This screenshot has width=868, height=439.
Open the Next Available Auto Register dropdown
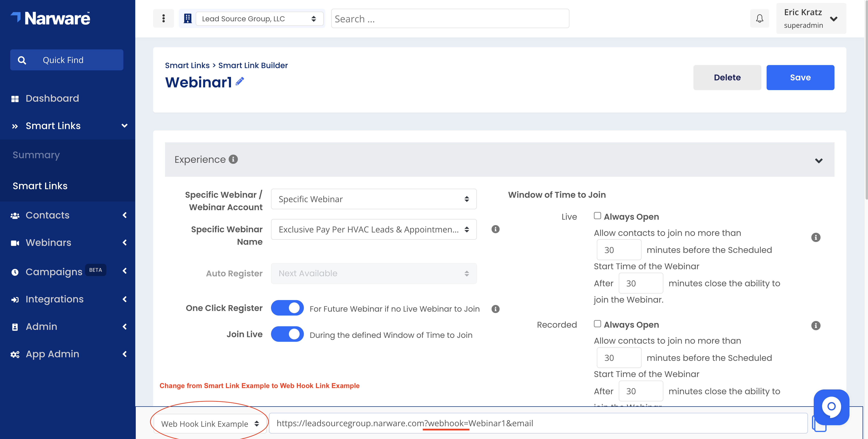click(x=374, y=273)
